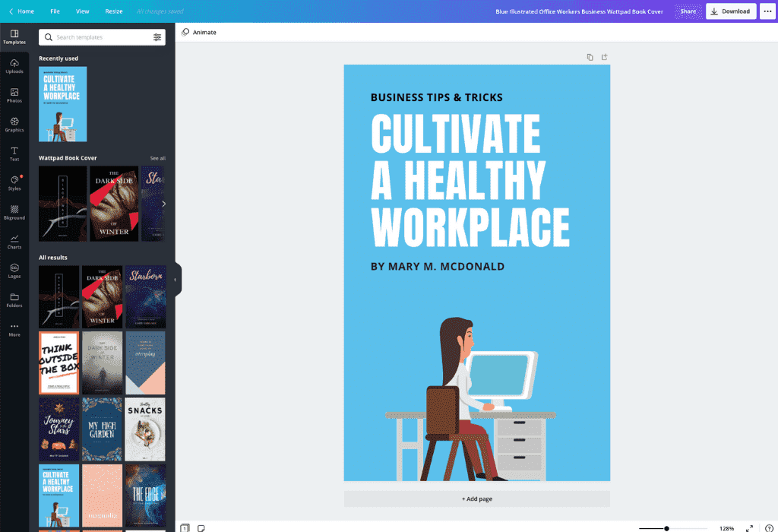
Task: Click See all Wattpad Book Covers
Action: point(158,158)
